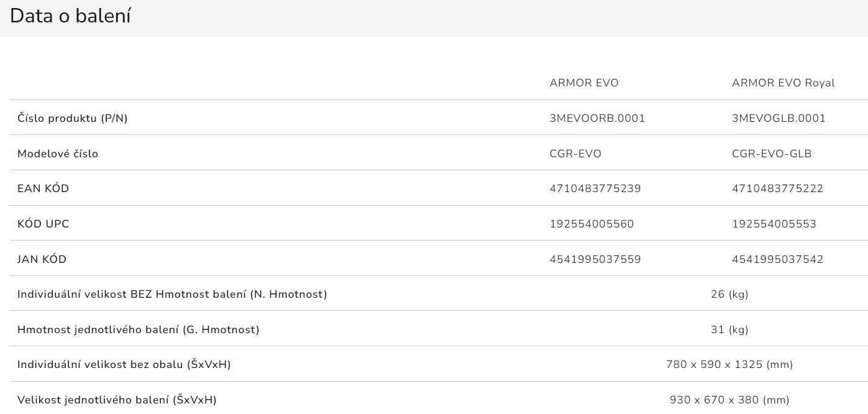Click the "EAN KÓD" row label
This screenshot has height=414, width=868.
(x=43, y=188)
